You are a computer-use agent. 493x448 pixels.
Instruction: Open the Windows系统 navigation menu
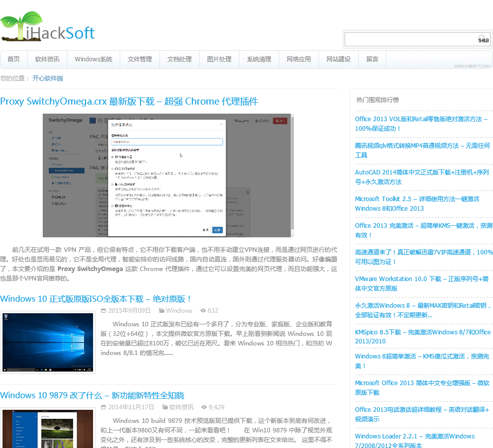pyautogui.click(x=94, y=59)
